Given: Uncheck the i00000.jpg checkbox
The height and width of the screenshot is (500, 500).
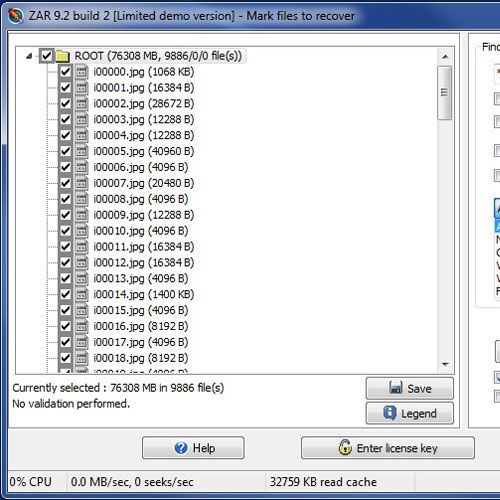Looking at the screenshot, I should click(x=65, y=72).
